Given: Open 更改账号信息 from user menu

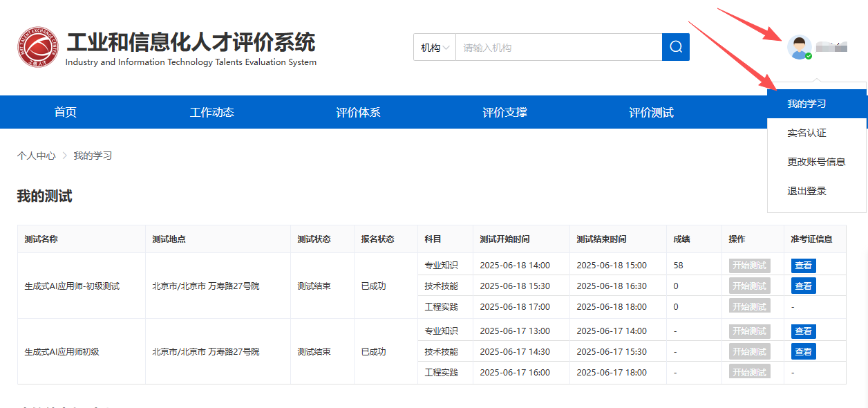Looking at the screenshot, I should click(x=816, y=162).
